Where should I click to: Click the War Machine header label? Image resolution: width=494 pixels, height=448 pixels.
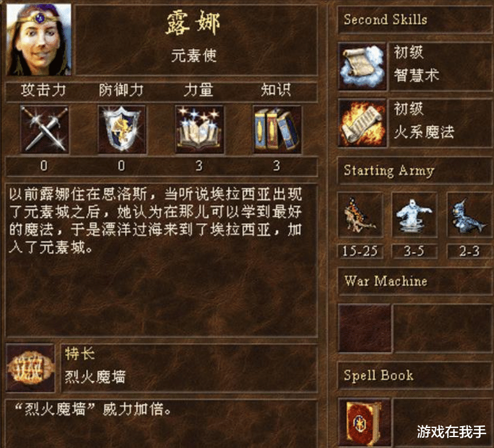coord(385,280)
